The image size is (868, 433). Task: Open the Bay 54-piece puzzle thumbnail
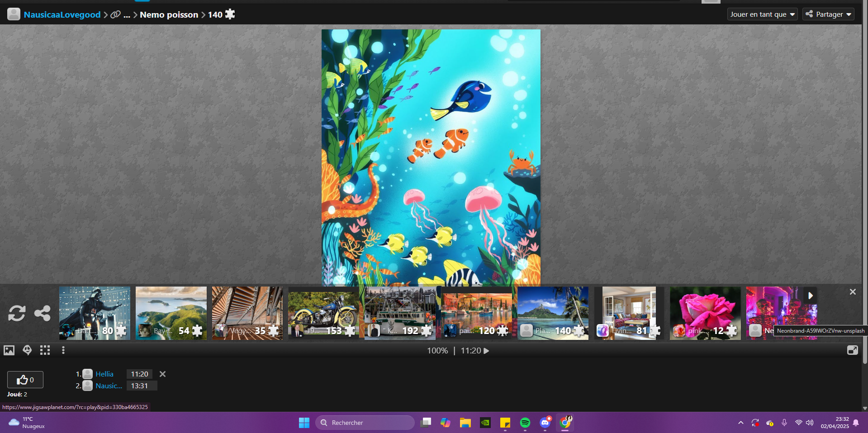click(x=171, y=313)
